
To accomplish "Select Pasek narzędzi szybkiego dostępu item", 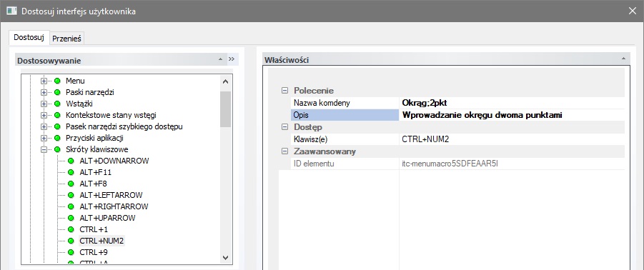I will (x=124, y=127).
